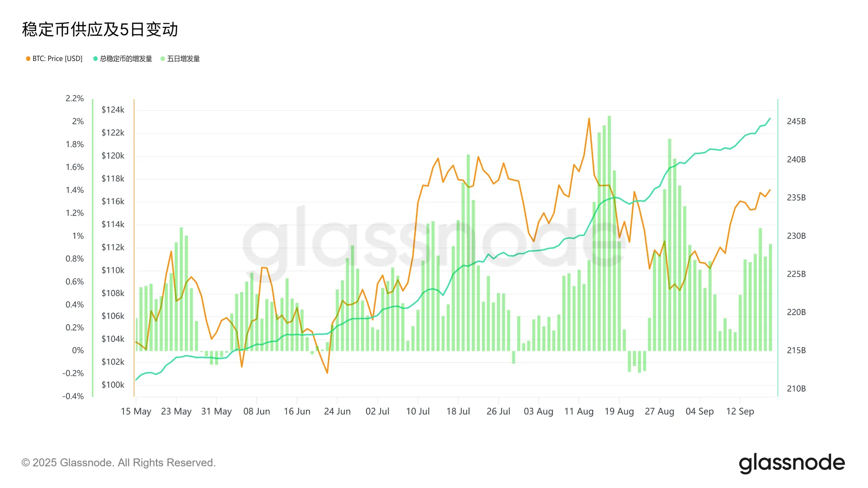Select the 11 Aug date label
The image size is (868, 488).
point(579,411)
